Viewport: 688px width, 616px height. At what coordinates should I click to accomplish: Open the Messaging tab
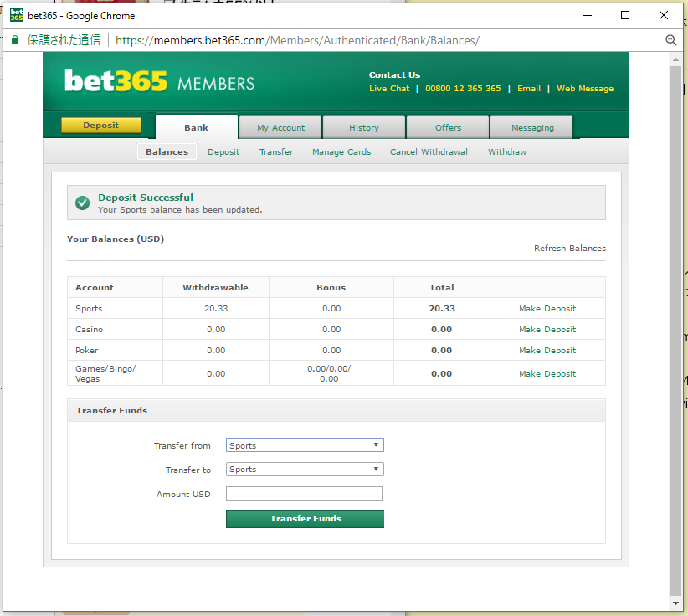(531, 128)
